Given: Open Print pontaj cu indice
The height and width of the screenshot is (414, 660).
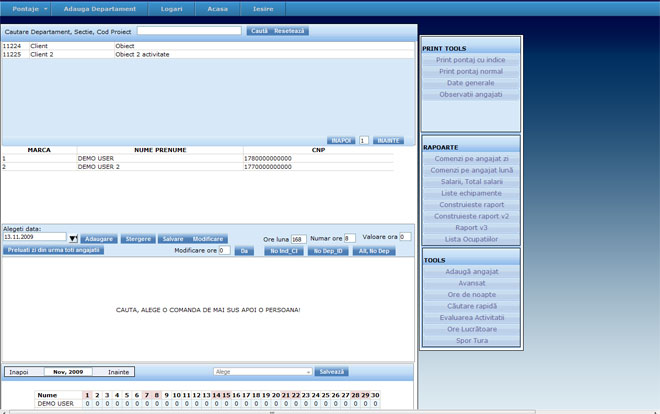Looking at the screenshot, I should [x=471, y=60].
